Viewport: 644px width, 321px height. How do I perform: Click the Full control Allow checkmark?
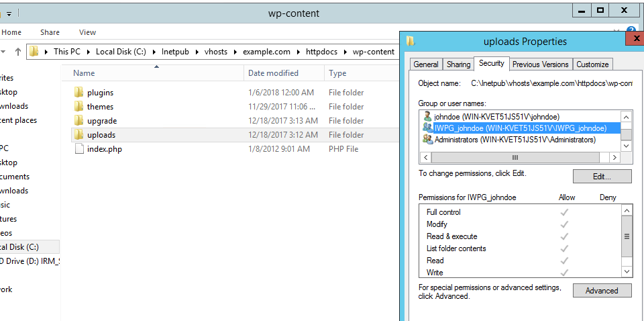click(x=564, y=212)
